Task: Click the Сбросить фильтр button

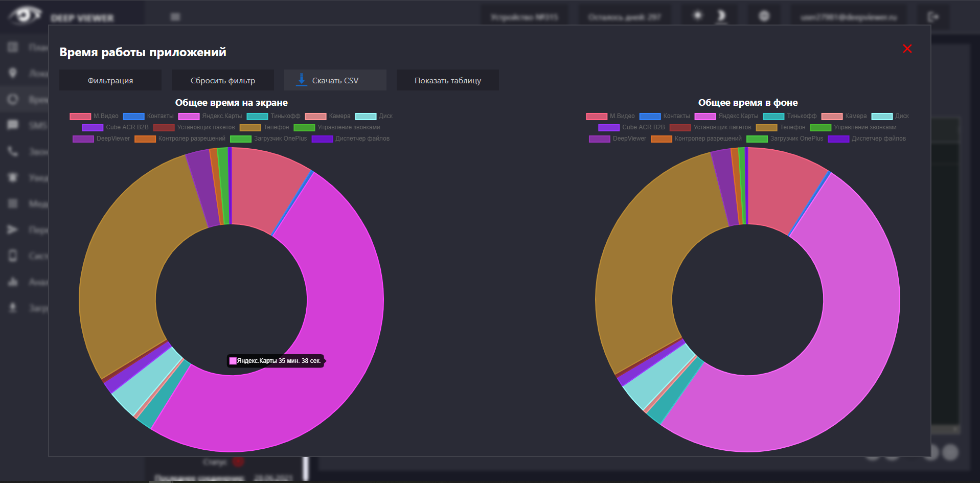Action: [223, 80]
